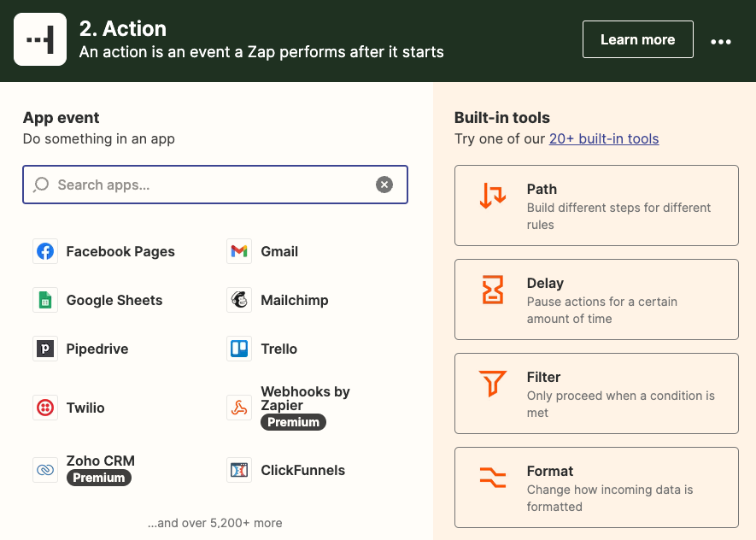
Task: Click the Premium badge under Webhooks by Zapier
Action: (293, 422)
